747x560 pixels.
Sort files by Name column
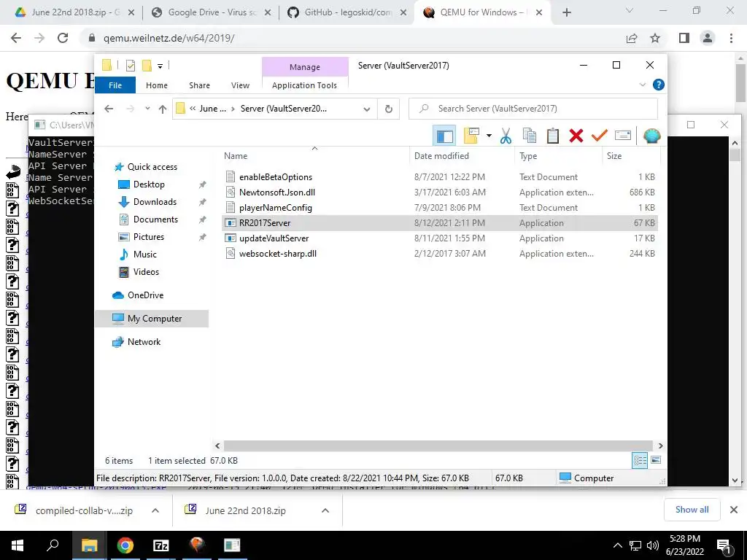click(x=316, y=156)
